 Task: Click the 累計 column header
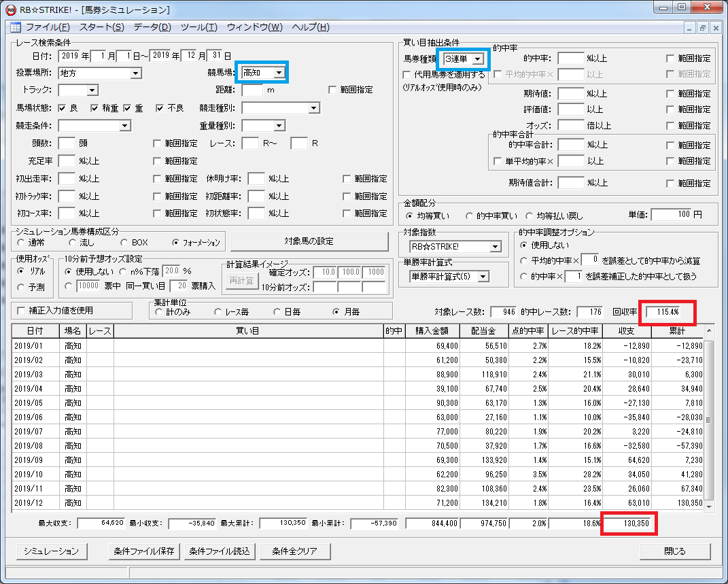677,331
